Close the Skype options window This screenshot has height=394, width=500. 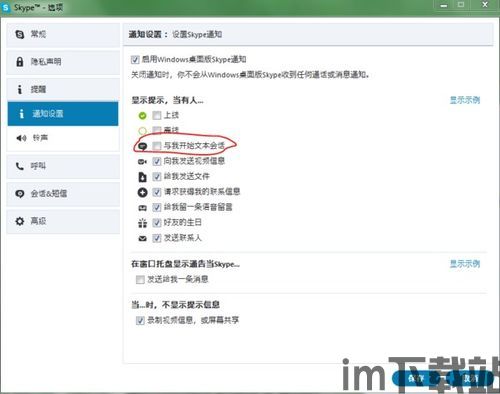click(x=485, y=5)
